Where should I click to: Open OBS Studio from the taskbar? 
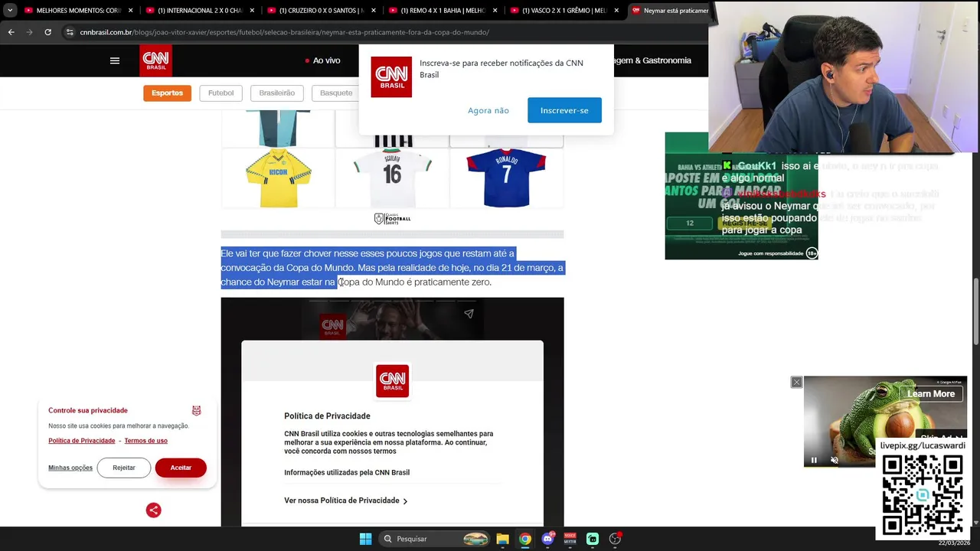point(615,539)
